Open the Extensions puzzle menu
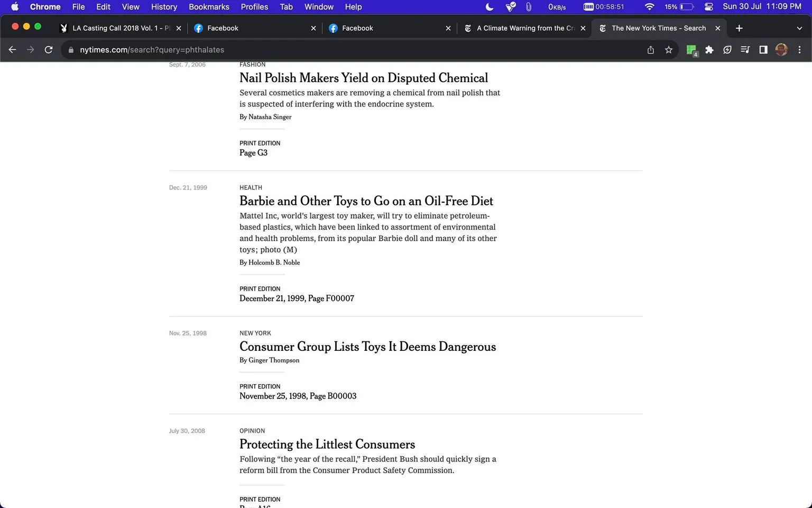Viewport: 812px width, 508px height. [x=709, y=50]
